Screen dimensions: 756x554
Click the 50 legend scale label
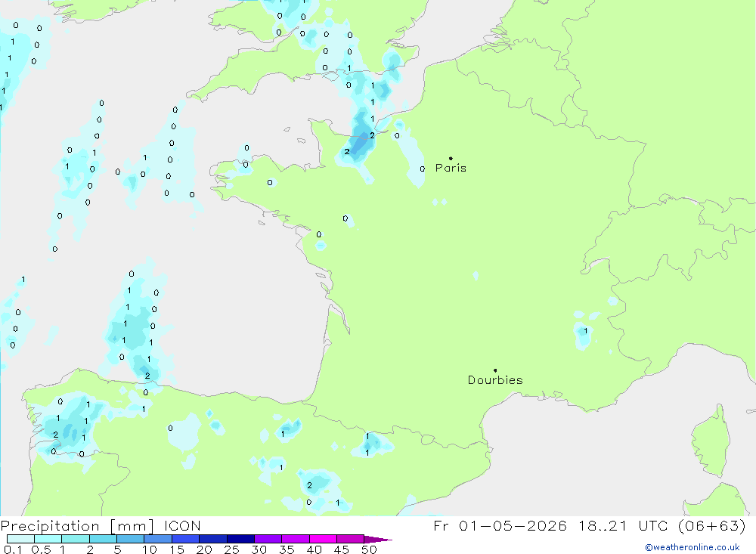369,549
